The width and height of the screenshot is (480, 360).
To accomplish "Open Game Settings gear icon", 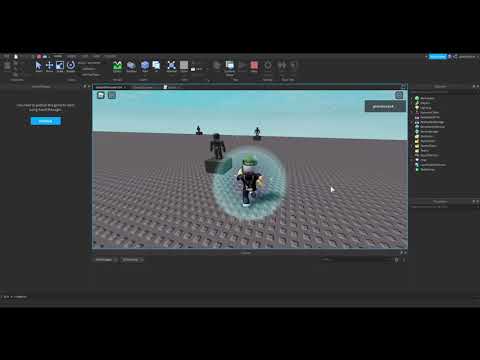I will click(268, 66).
